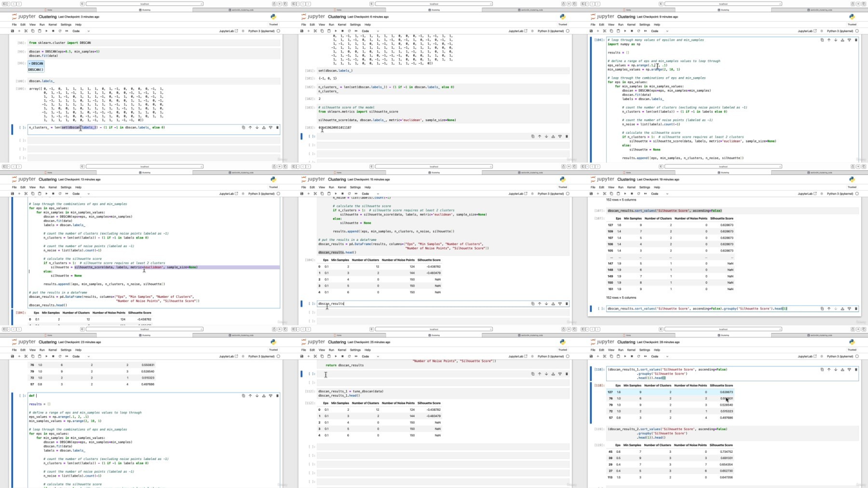Open Kernel menu in 15-minutes-checkpoint window
868x488 pixels.
tap(342, 187)
